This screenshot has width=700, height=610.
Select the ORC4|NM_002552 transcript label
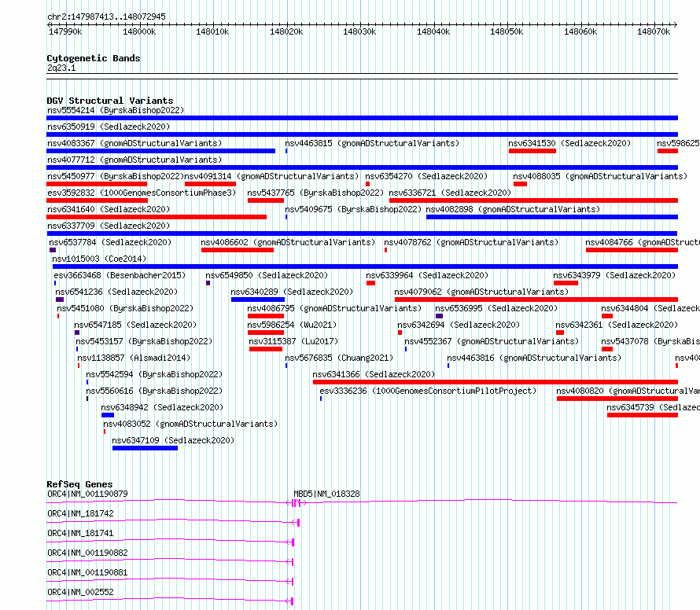[x=80, y=592]
